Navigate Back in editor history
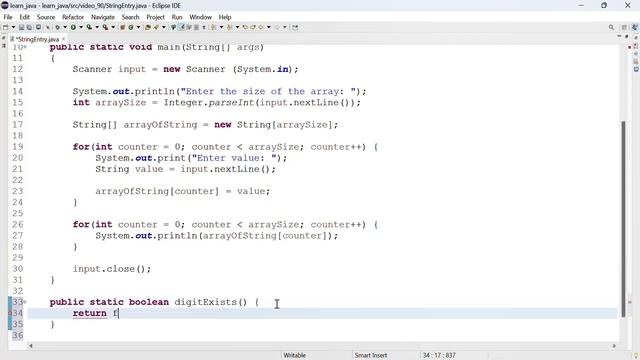The image size is (640, 360). click(x=261, y=27)
